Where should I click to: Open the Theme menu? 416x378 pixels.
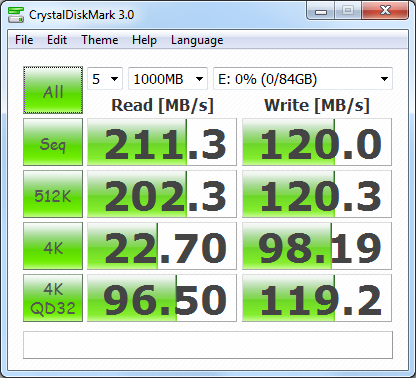[x=100, y=40]
